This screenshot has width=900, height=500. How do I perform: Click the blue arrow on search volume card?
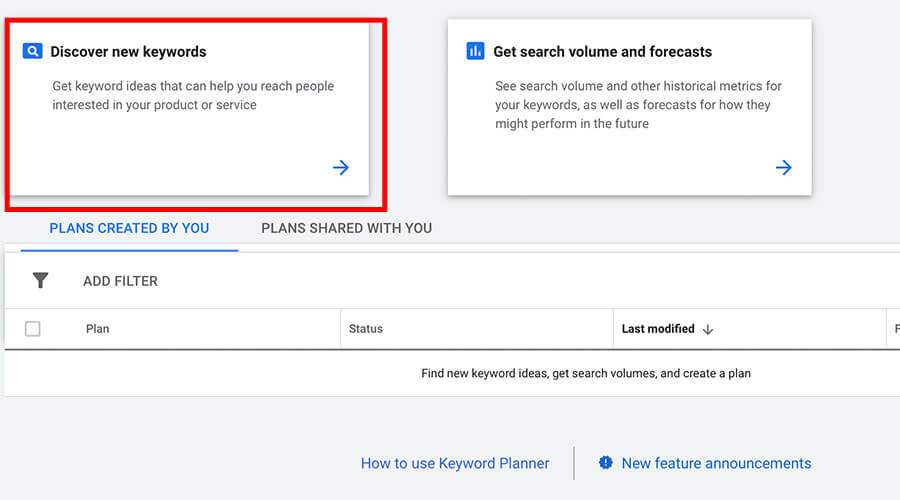[x=783, y=168]
